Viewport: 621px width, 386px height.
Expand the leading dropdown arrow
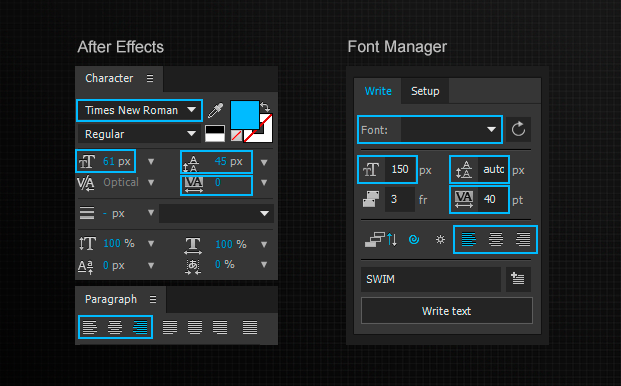[264, 162]
